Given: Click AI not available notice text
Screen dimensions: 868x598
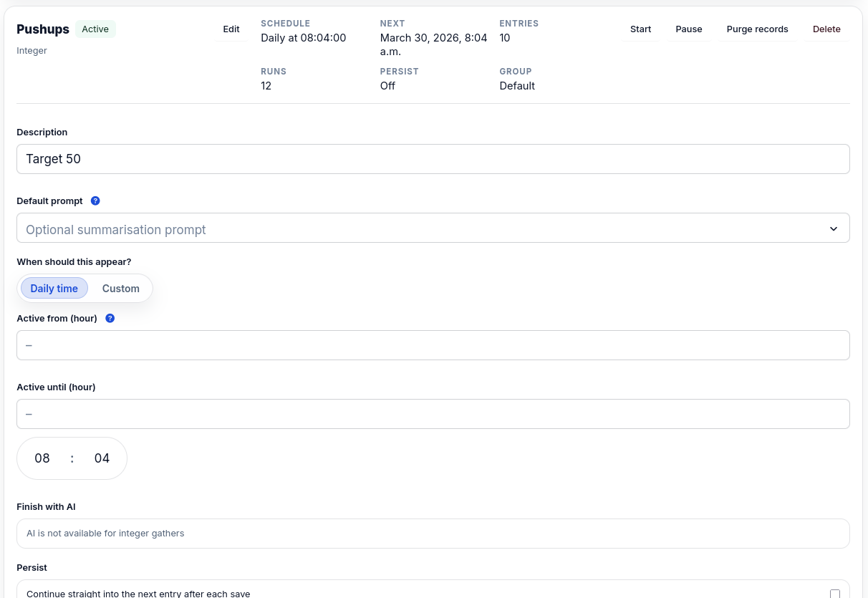Looking at the screenshot, I should [105, 534].
